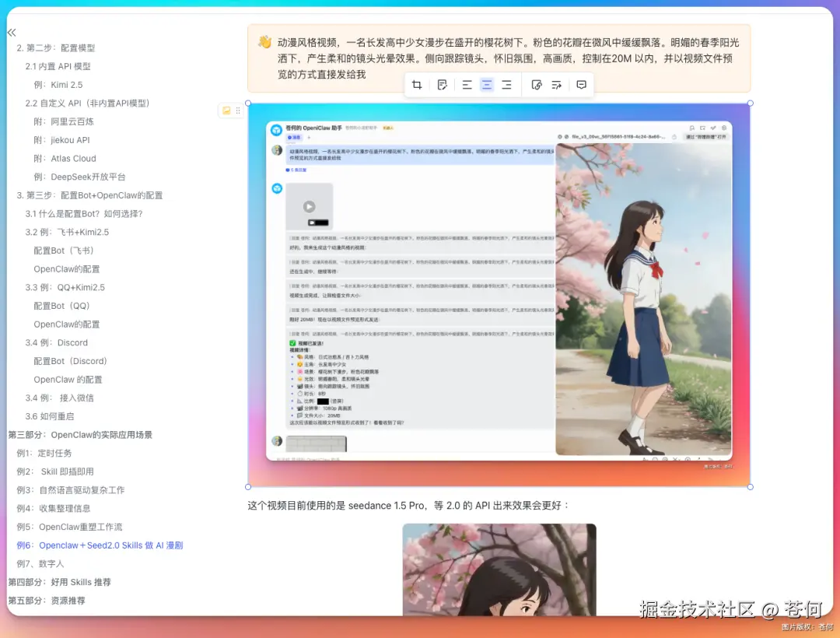840x638 pixels.
Task: Open "第五部分：资源推荐" in the outline
Action: click(x=48, y=600)
